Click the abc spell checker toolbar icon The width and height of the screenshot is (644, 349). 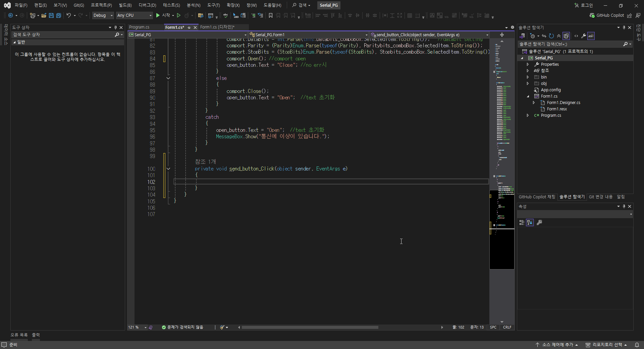225,15
